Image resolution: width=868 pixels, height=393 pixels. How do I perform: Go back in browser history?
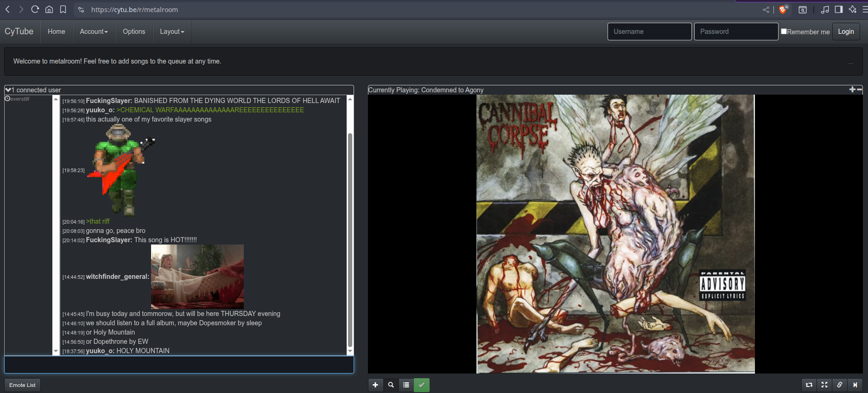click(x=8, y=9)
